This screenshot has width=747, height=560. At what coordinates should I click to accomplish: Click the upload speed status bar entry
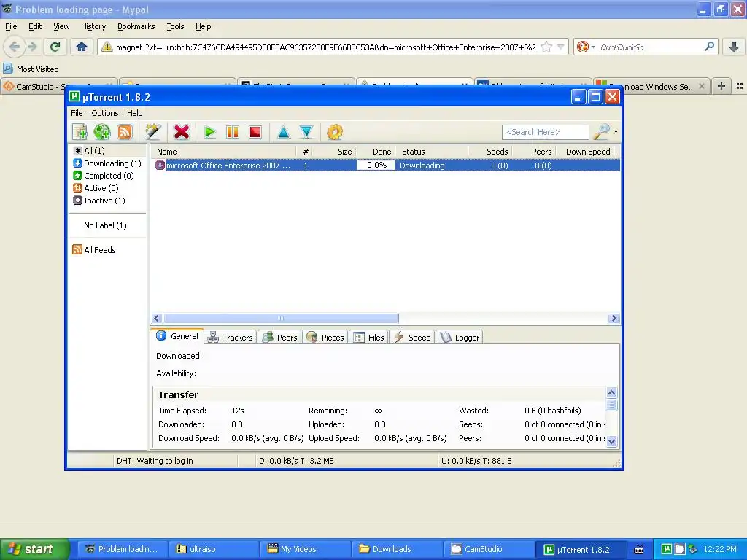[x=476, y=461]
